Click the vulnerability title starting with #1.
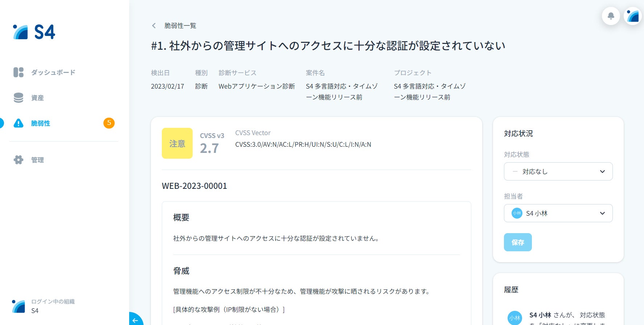 328,46
